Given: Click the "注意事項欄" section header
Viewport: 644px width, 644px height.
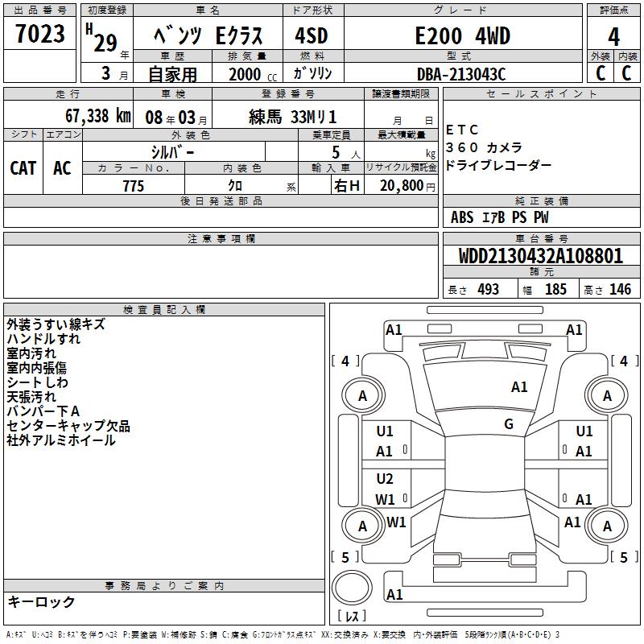Looking at the screenshot, I should click(x=221, y=238).
